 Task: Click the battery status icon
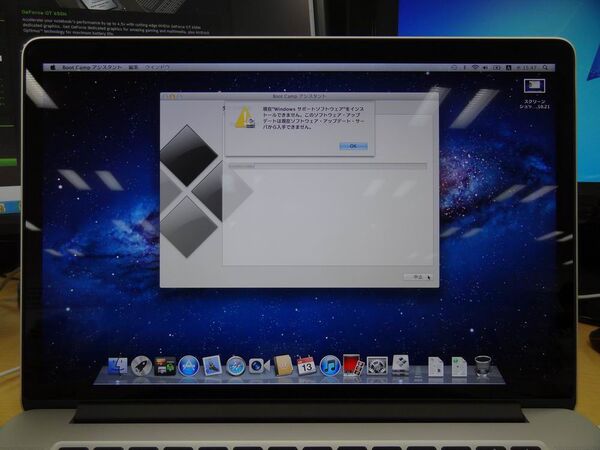(x=496, y=68)
